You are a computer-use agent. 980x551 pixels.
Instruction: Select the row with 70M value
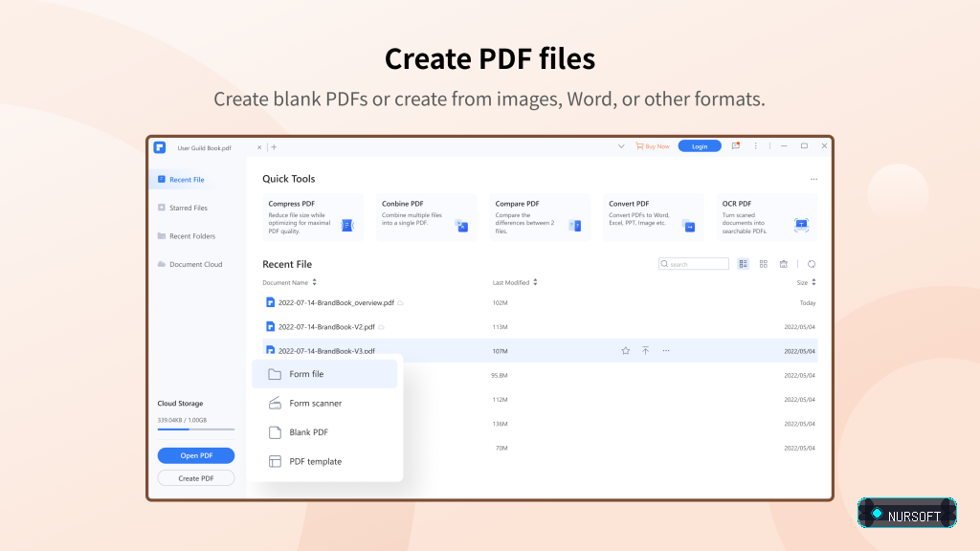(610, 448)
